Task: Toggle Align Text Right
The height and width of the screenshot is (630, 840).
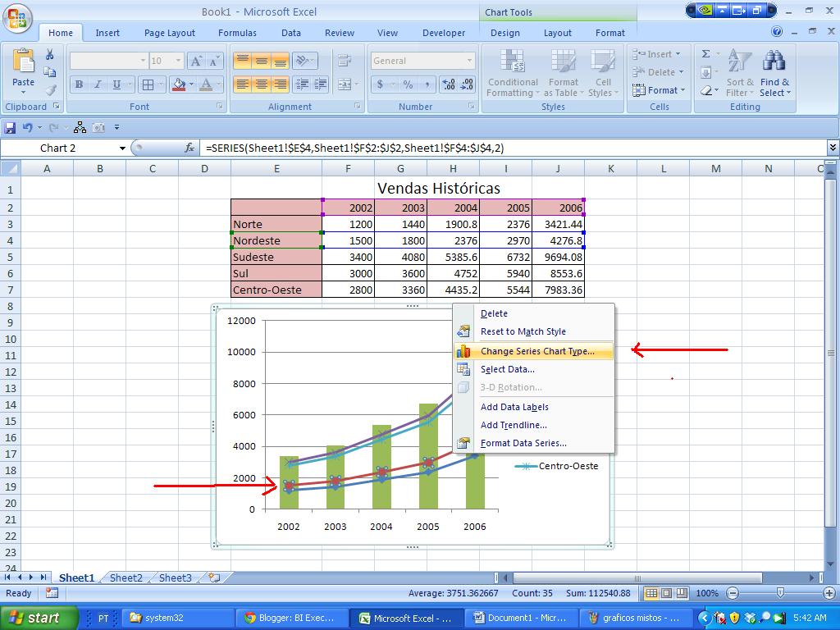Action: tap(280, 84)
